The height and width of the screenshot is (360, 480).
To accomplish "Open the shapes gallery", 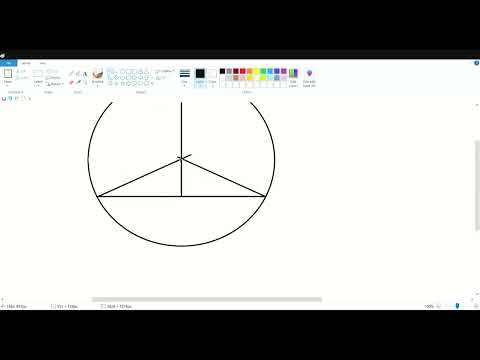I will (x=130, y=77).
